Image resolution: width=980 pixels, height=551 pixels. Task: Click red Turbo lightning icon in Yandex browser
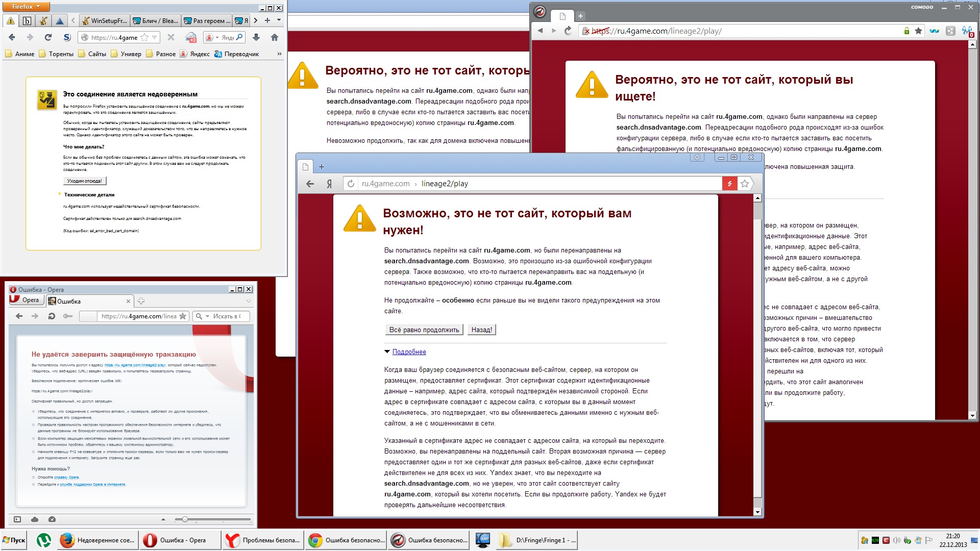(730, 184)
